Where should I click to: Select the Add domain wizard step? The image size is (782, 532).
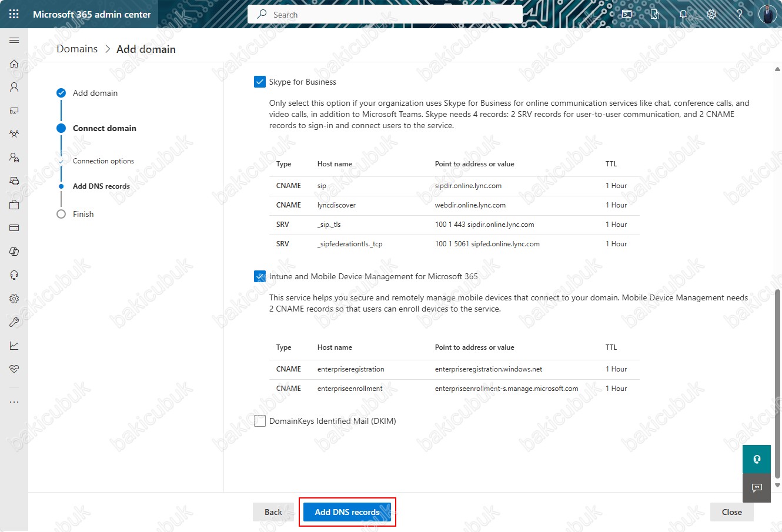point(87,93)
